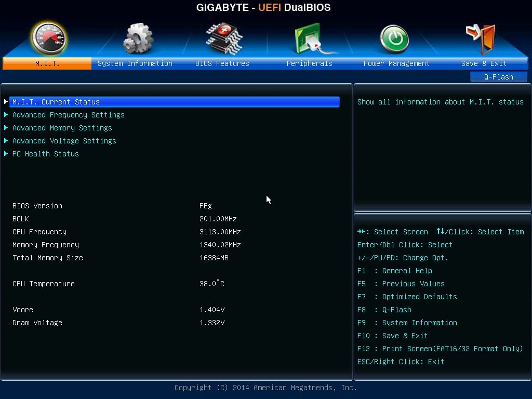The width and height of the screenshot is (532, 399).
Task: Click the arrow beside PC Health Status
Action: (x=6, y=153)
